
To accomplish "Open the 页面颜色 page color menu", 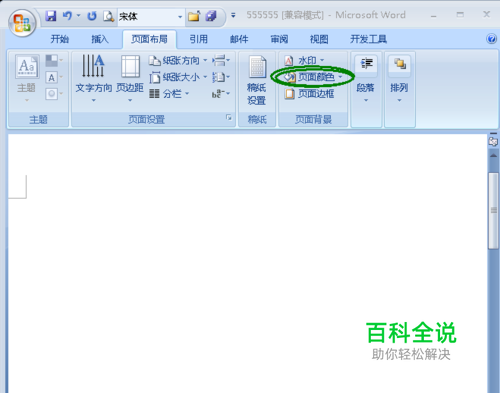I will coord(313,77).
